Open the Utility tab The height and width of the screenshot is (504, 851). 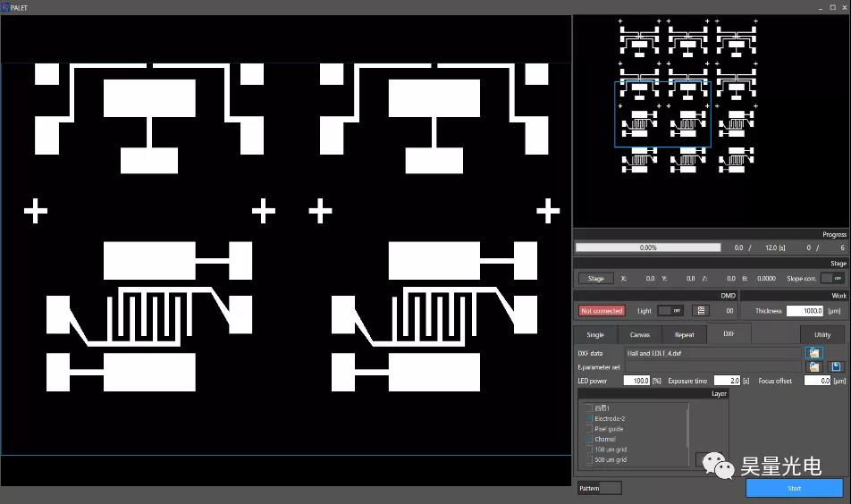click(822, 335)
